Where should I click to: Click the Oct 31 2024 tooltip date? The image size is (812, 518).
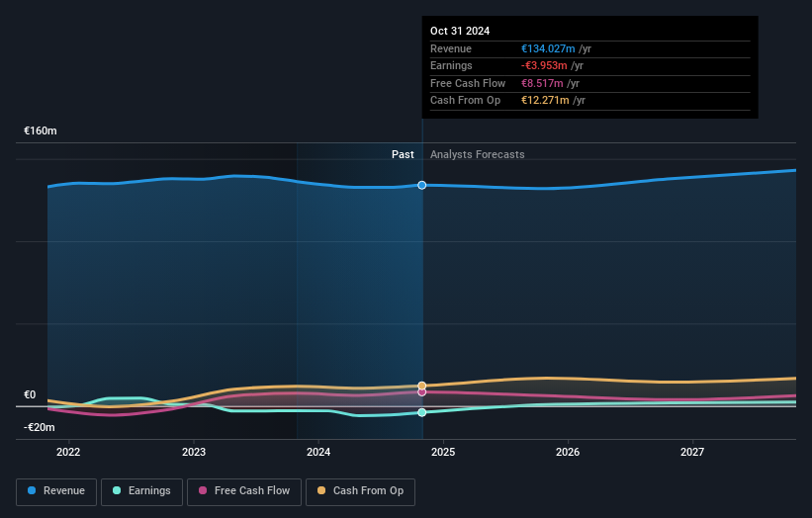pyautogui.click(x=460, y=31)
